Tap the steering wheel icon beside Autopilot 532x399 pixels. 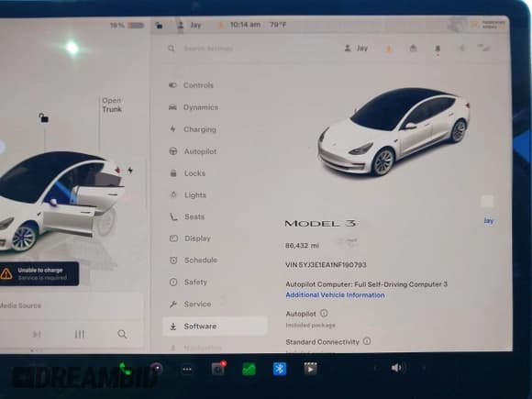(173, 151)
